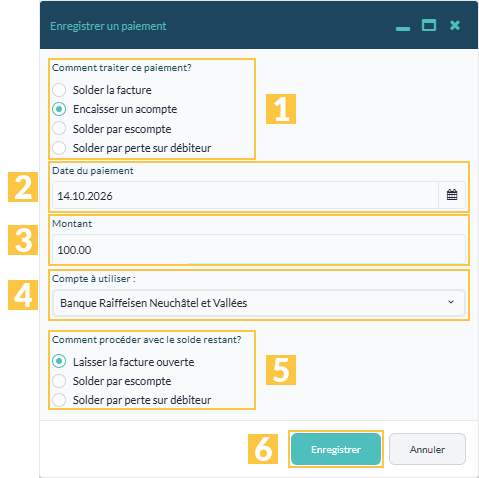Focus the Montant amount field
The image size is (479, 478).
(x=259, y=249)
